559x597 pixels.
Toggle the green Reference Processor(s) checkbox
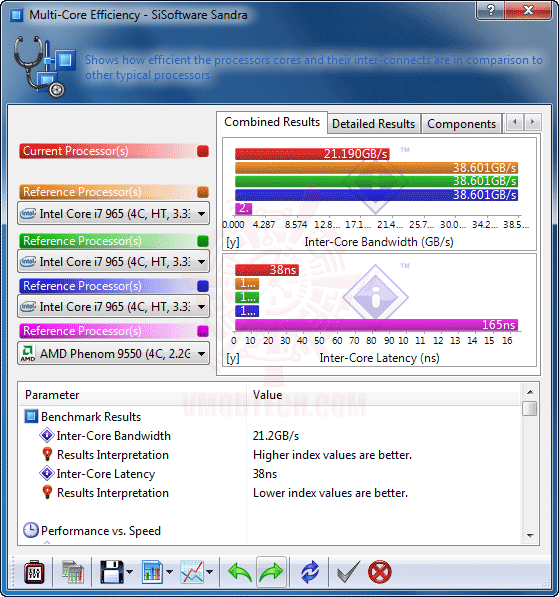[x=203, y=241]
